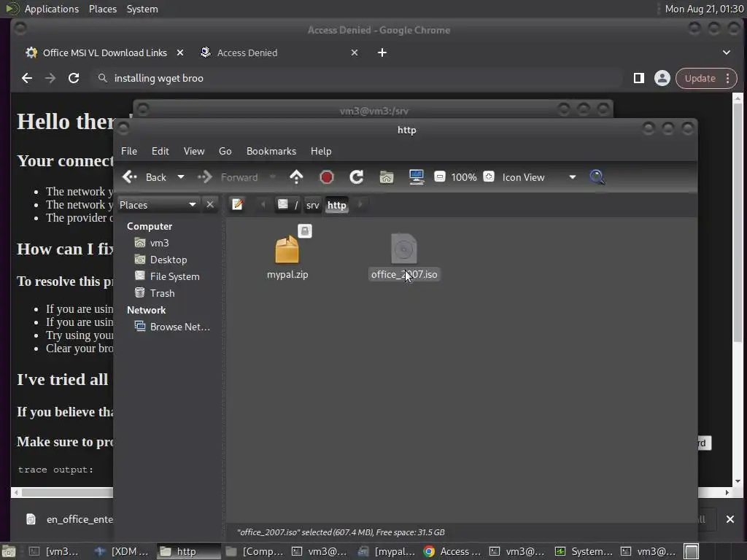Open the Edit menu

pyautogui.click(x=160, y=151)
